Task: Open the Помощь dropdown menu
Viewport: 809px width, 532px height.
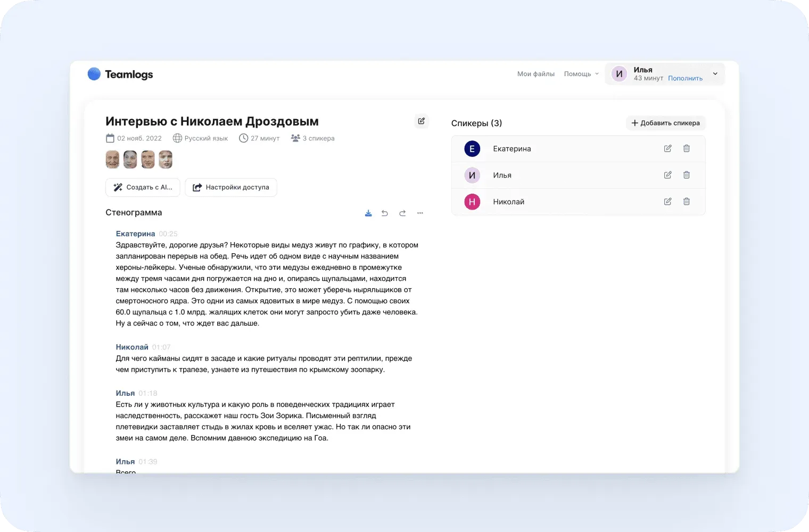Action: (581, 74)
